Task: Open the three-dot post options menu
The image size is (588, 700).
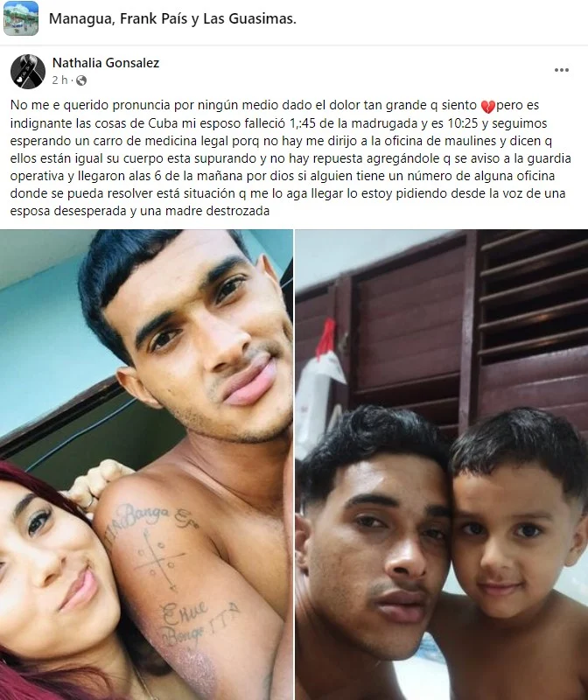Action: pyautogui.click(x=561, y=70)
